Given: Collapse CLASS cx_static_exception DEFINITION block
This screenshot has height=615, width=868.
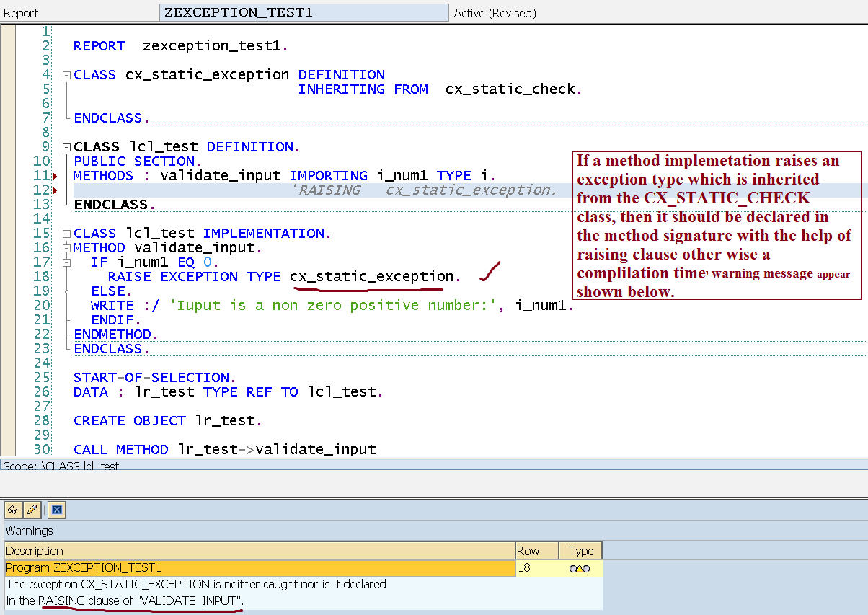Looking at the screenshot, I should [66, 75].
